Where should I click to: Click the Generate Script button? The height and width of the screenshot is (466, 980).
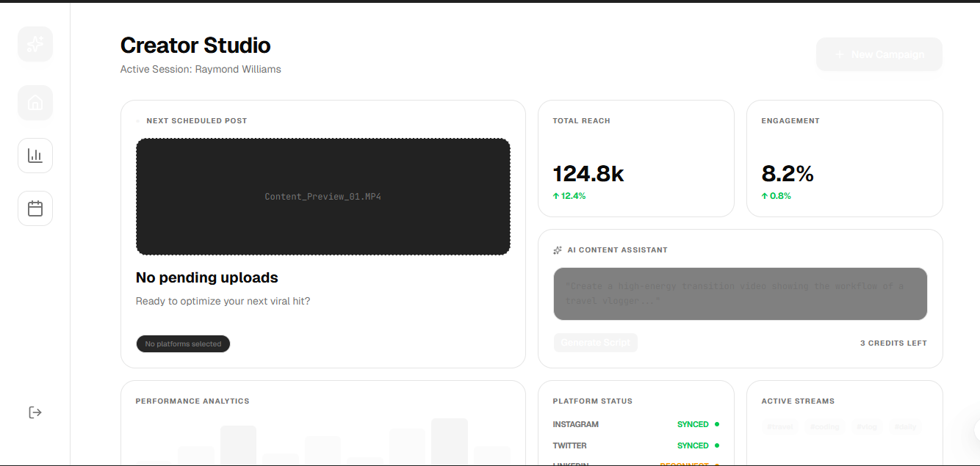tap(596, 343)
